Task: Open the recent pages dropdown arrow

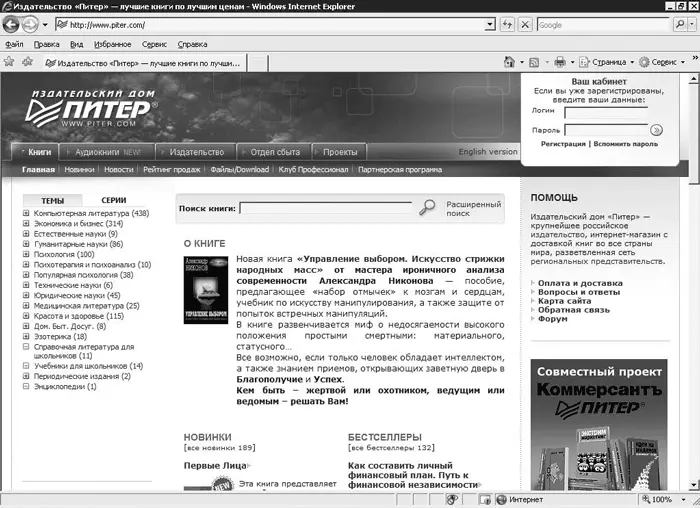Action: pyautogui.click(x=45, y=25)
